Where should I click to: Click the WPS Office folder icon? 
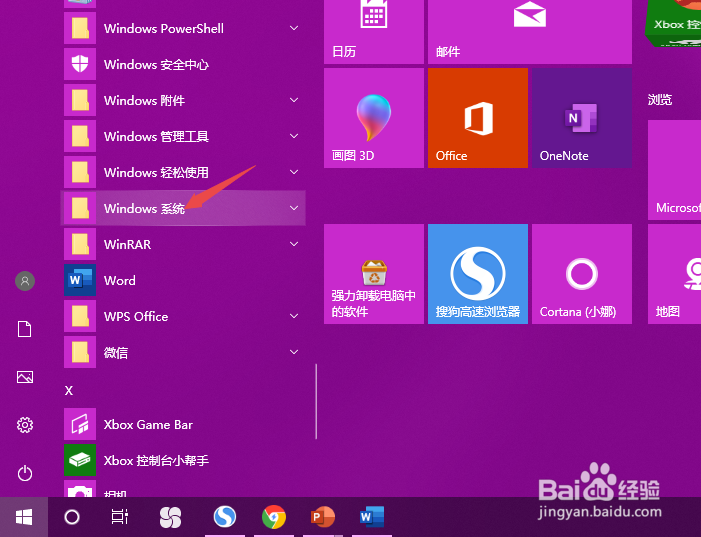[80, 316]
